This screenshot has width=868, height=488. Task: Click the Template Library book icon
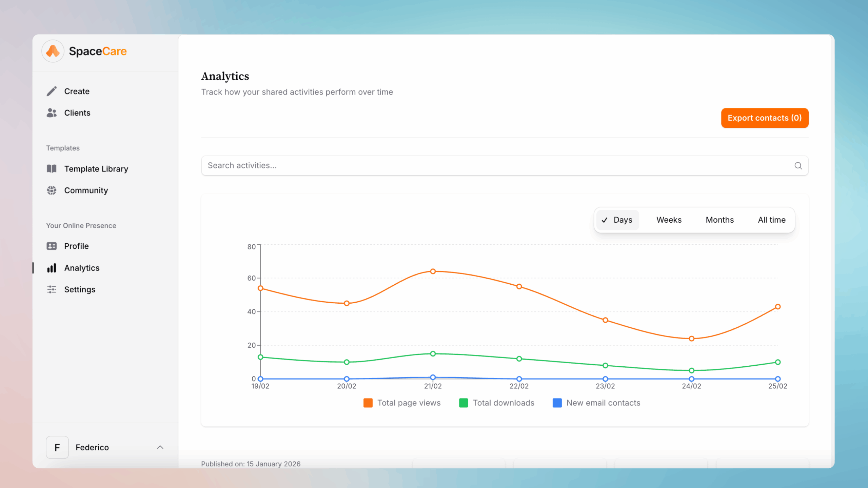coord(52,168)
